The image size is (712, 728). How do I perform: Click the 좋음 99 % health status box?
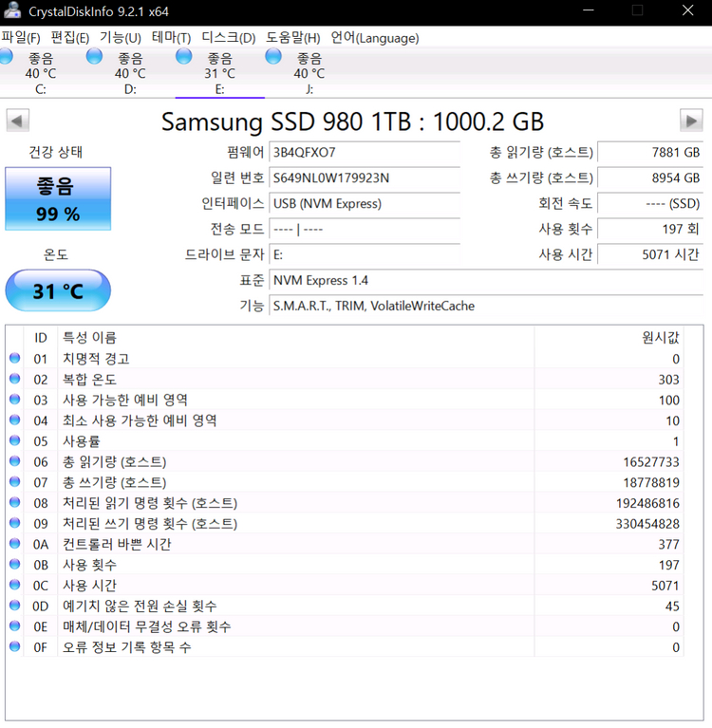pos(58,198)
